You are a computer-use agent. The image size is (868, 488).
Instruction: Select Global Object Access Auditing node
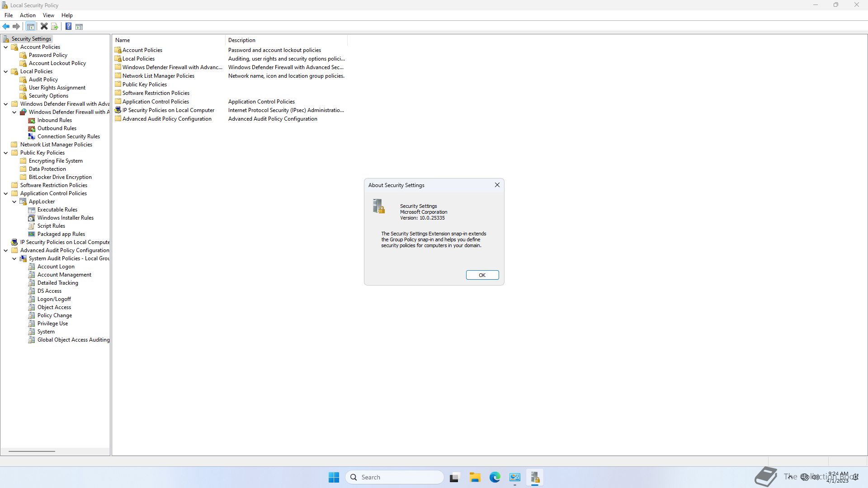point(73,340)
